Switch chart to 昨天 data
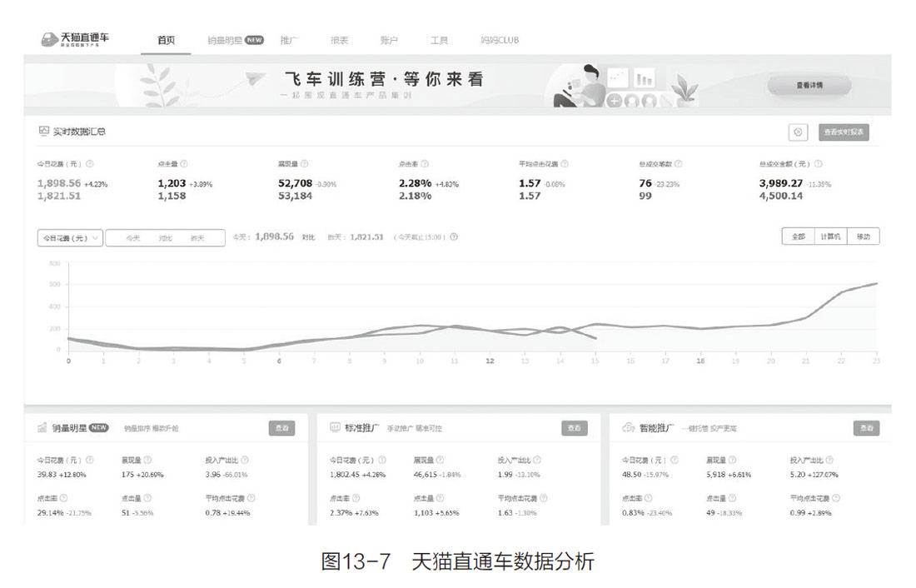 pos(197,238)
